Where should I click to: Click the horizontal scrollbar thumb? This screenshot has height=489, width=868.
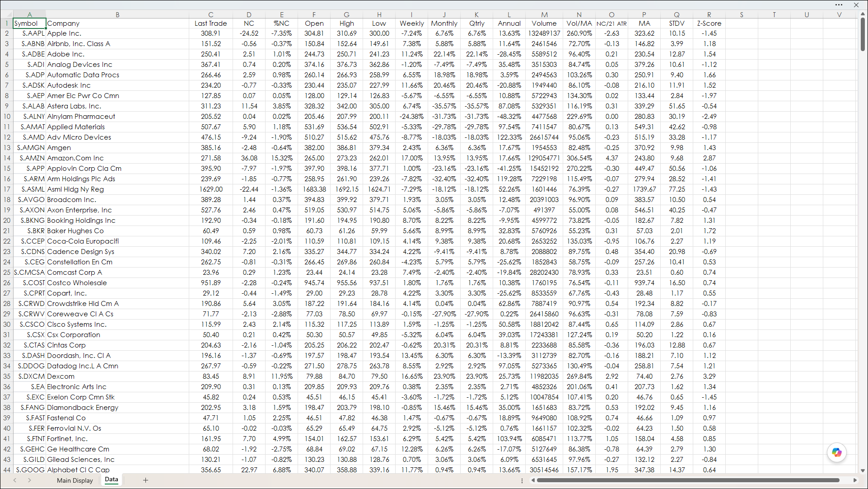pos(688,480)
